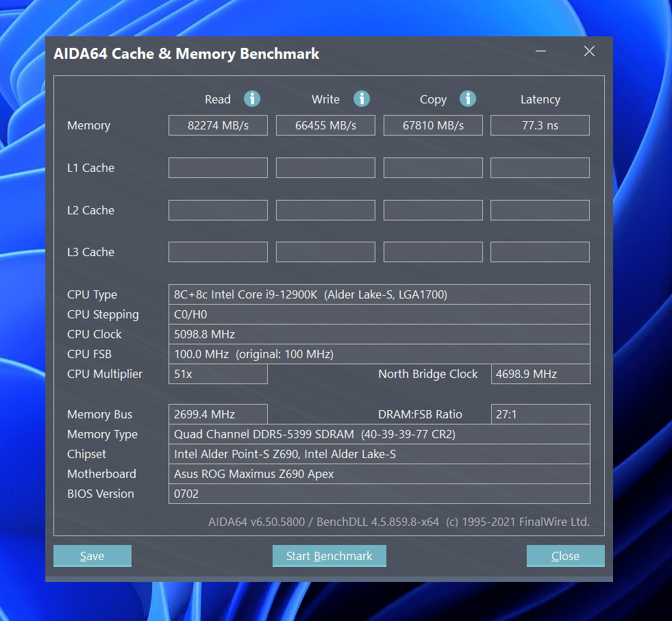Click the empty L3 Cache Copy field
This screenshot has width=672, height=621.
click(433, 252)
